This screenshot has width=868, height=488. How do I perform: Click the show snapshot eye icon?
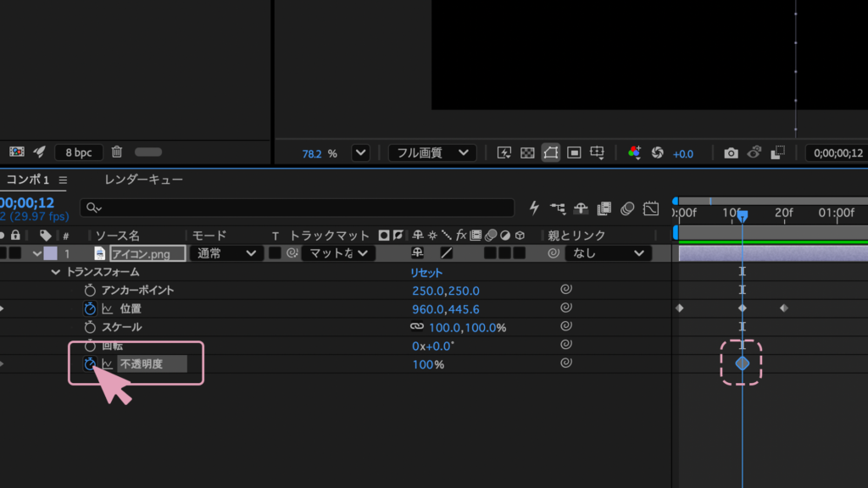click(x=754, y=152)
